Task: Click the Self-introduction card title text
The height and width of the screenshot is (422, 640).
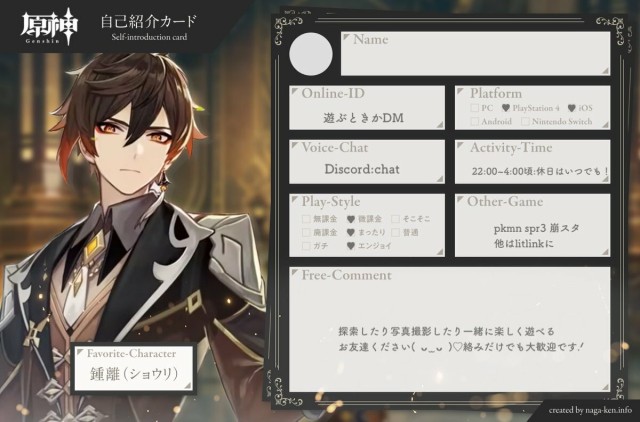Action: [149, 37]
